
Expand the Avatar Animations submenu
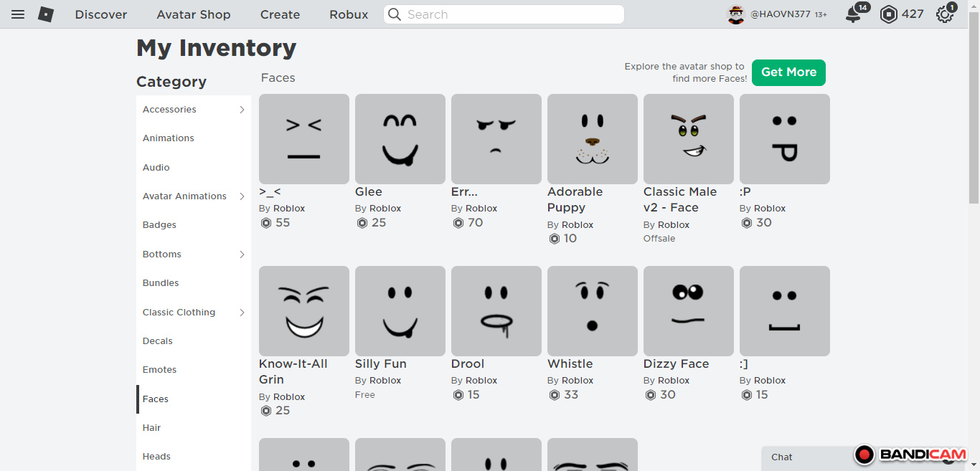[242, 196]
